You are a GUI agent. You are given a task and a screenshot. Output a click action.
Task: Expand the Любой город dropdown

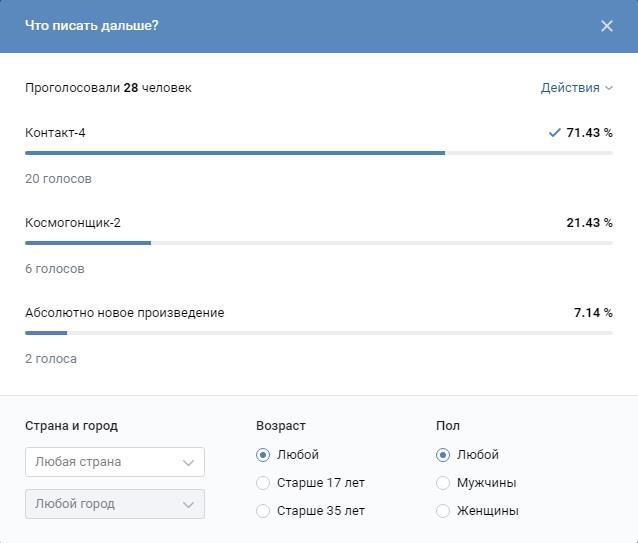point(114,504)
